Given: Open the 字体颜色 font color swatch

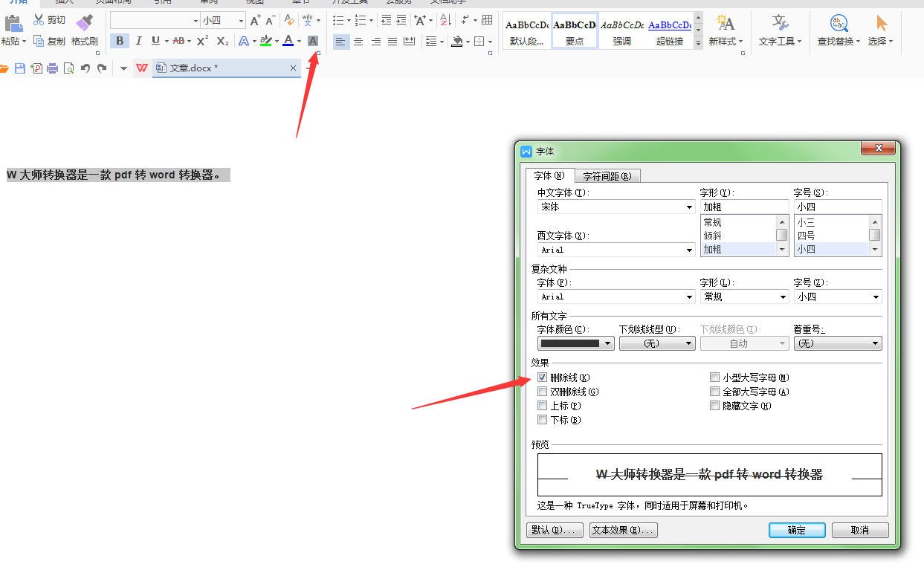Looking at the screenshot, I should click(x=575, y=343).
